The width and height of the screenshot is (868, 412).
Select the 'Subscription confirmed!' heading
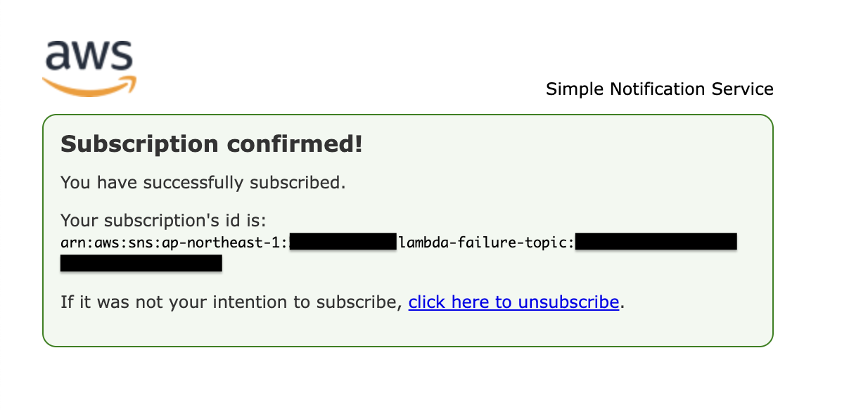click(211, 143)
